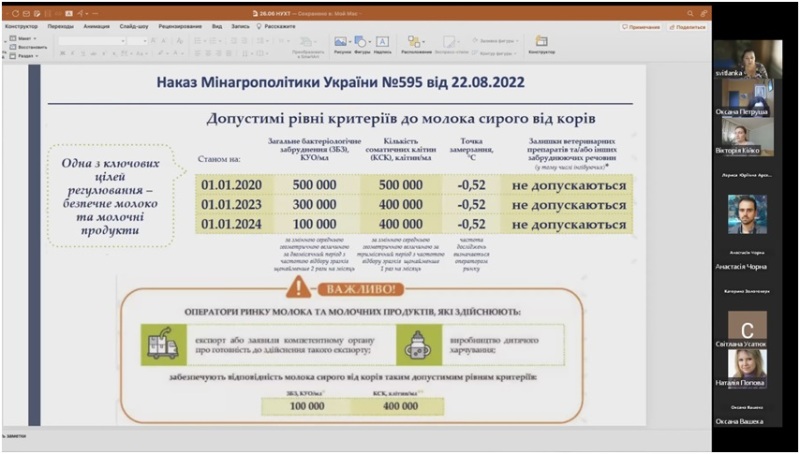Click the bulleted list icon
The image size is (800, 454).
pos(198,41)
